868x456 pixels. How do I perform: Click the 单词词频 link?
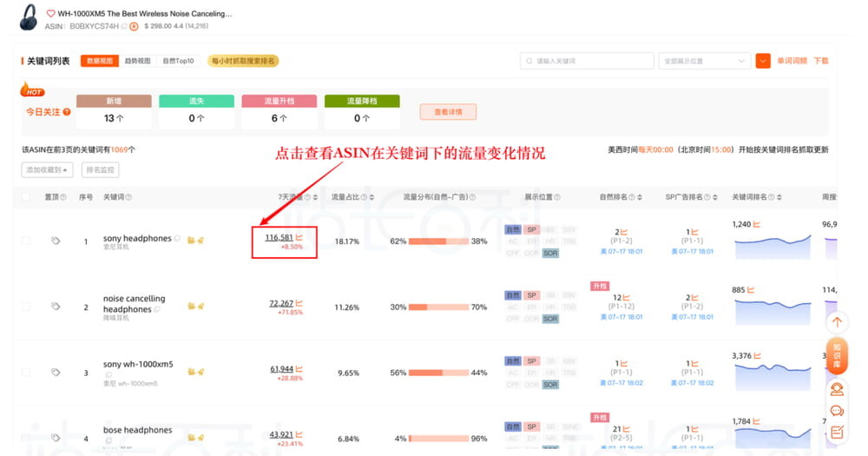tap(792, 61)
